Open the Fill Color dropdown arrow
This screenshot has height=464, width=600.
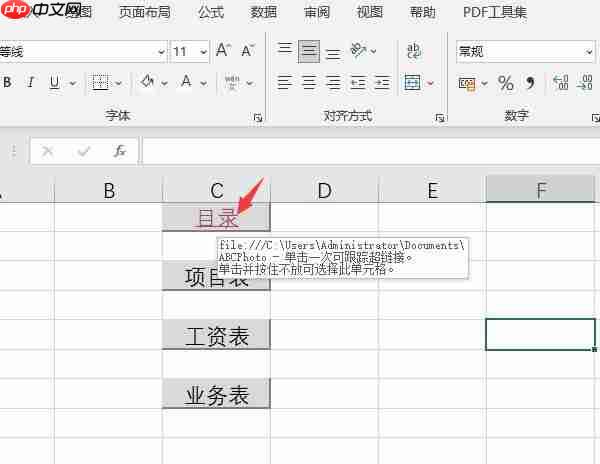tap(164, 83)
